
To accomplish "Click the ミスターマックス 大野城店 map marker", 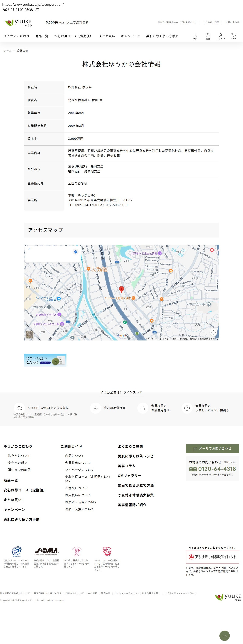I will pyautogui.click(x=59, y=299).
